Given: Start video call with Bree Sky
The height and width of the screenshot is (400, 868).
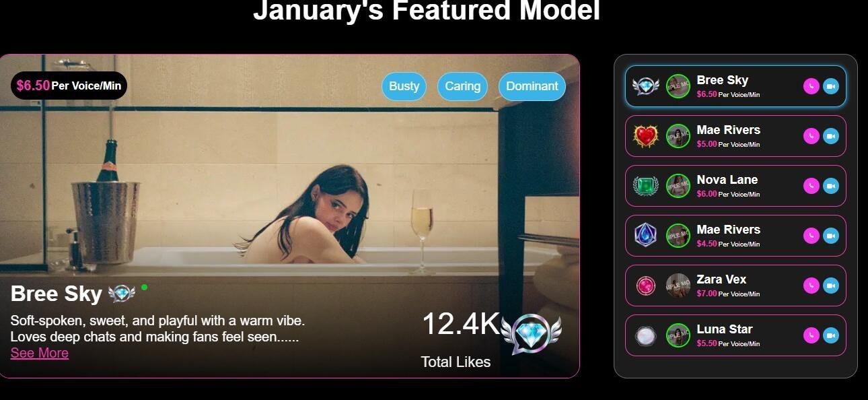Looking at the screenshot, I should 831,86.
